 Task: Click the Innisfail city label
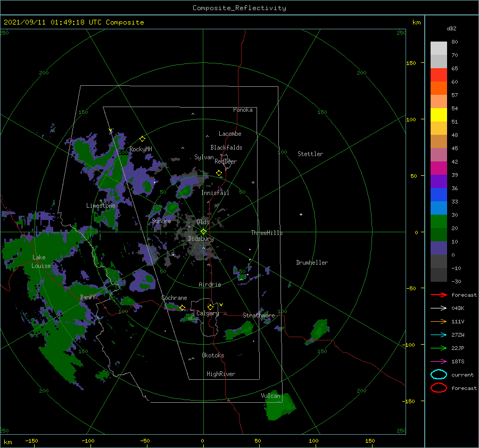215,193
